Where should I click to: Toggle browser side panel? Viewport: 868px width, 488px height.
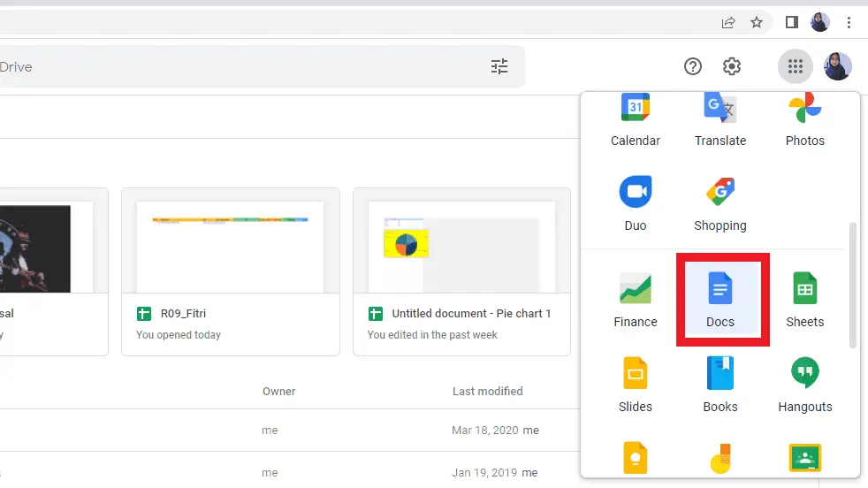(x=792, y=22)
